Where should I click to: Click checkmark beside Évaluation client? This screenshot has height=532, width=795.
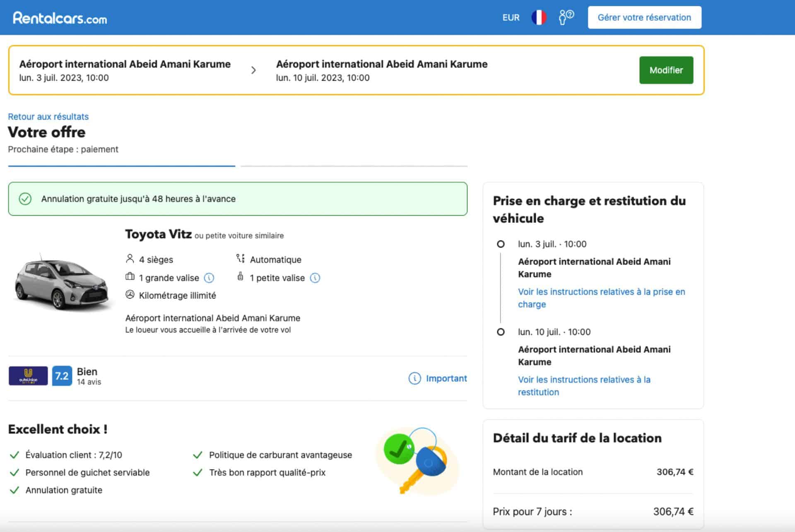point(14,455)
